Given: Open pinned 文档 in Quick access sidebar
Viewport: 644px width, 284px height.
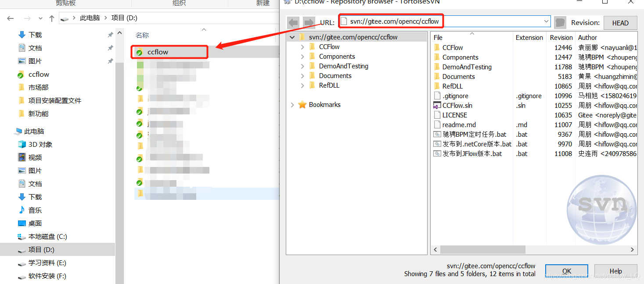Looking at the screenshot, I should 35,48.
